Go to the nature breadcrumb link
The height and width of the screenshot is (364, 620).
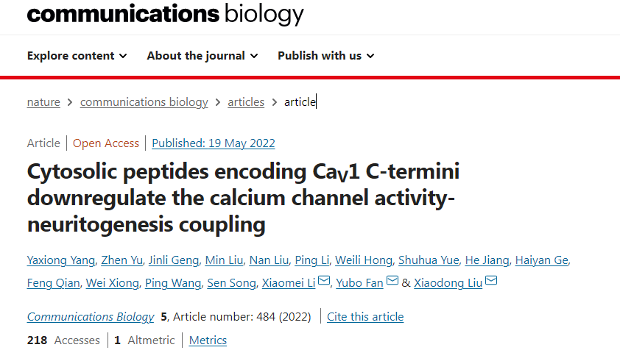(43, 102)
